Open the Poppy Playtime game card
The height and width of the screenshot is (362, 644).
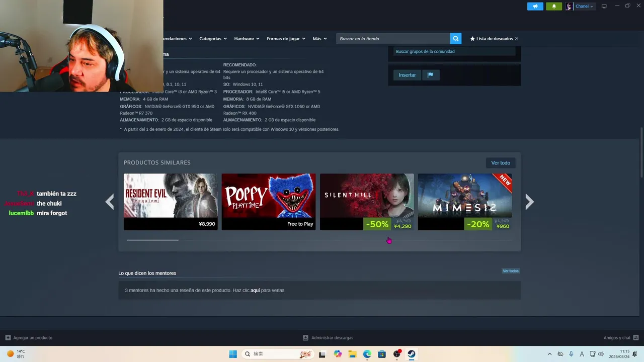tap(269, 202)
